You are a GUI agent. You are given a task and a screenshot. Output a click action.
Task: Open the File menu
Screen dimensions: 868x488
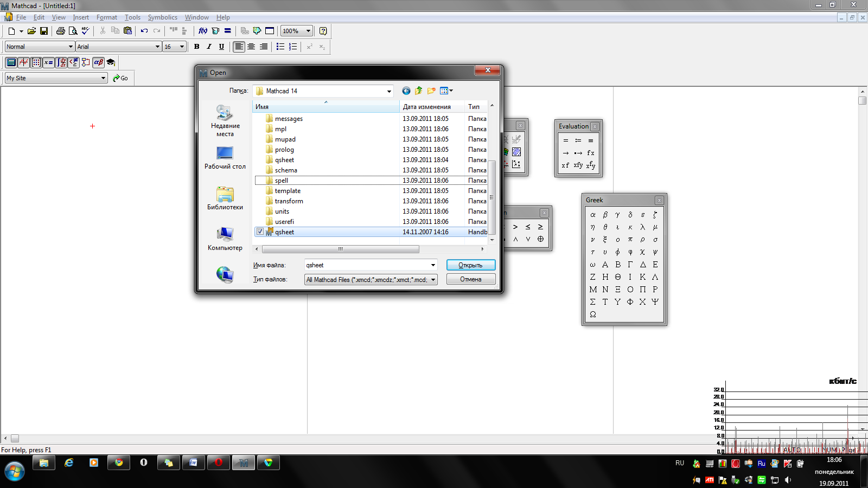pyautogui.click(x=21, y=17)
